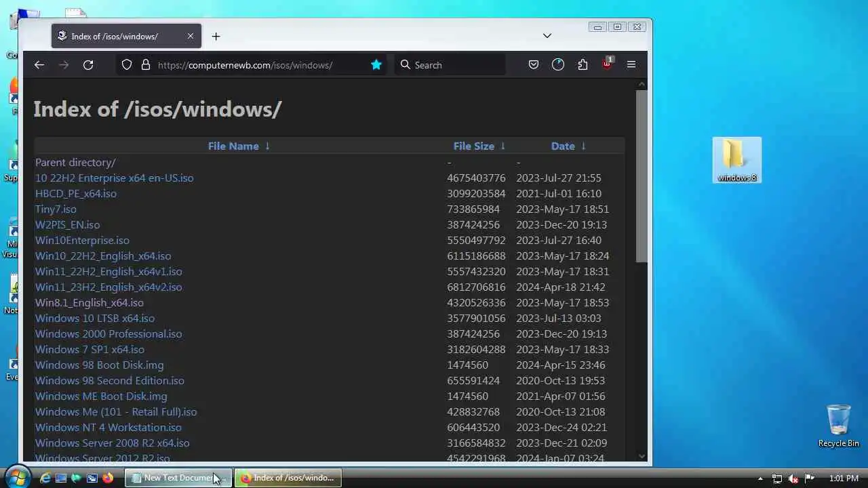
Task: Click the down arrow beside File Name
Action: point(267,146)
